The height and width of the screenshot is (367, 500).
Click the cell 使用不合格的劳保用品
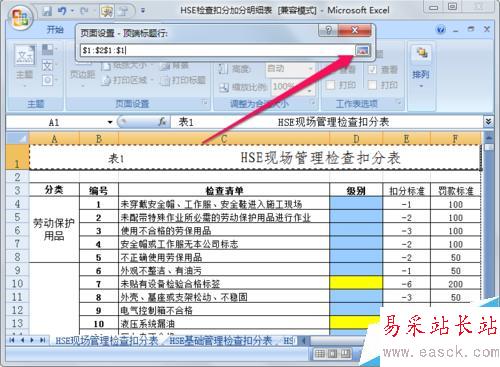(x=224, y=230)
